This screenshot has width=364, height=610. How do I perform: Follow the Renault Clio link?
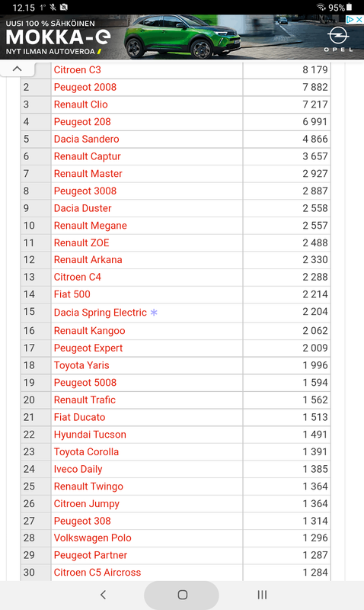[81, 104]
